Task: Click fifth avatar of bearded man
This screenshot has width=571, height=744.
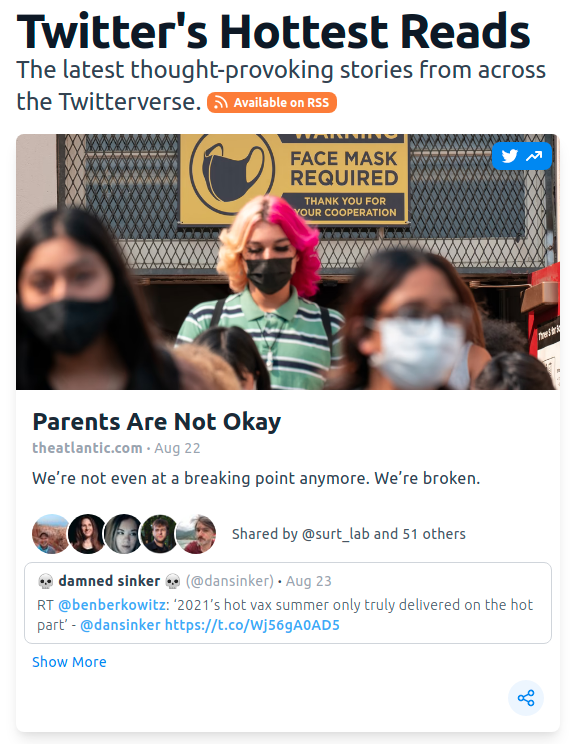Action: tap(196, 534)
